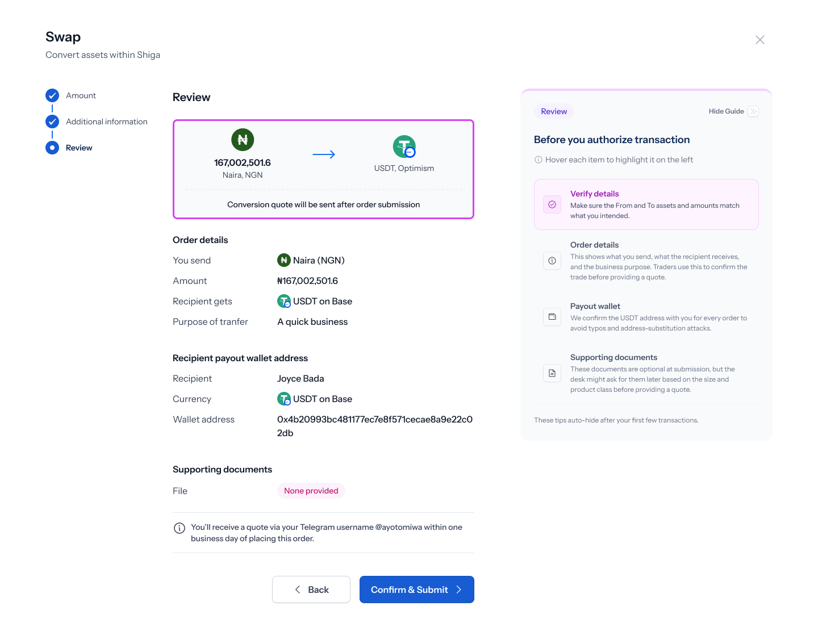Viewport: 818px width, 644px height.
Task: Select the Order details guide item title
Action: point(594,245)
